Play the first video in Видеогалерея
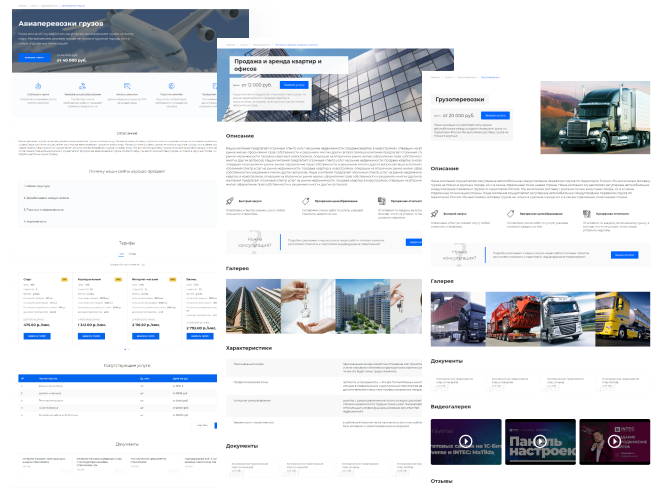 (466, 441)
